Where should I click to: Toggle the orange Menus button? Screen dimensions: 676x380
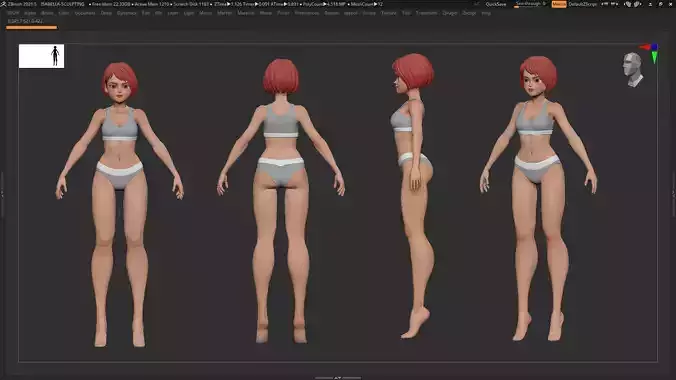click(559, 4)
